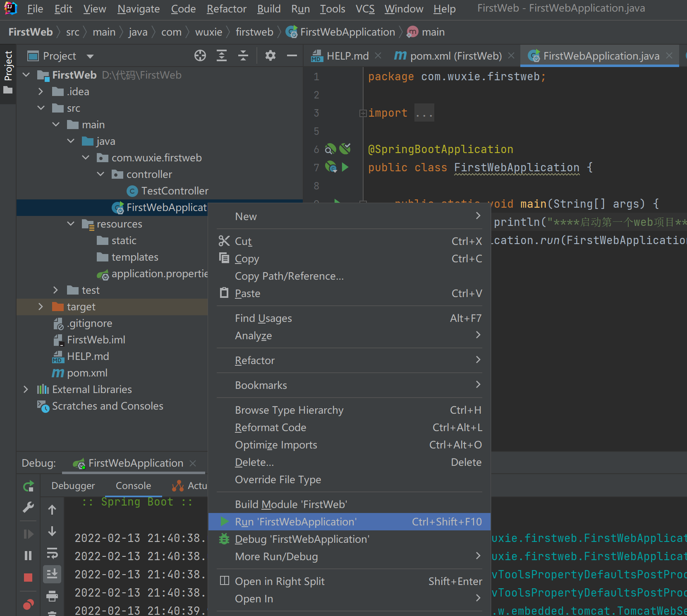Select Debug 'FirstWebApplication' in the context menu

point(302,539)
